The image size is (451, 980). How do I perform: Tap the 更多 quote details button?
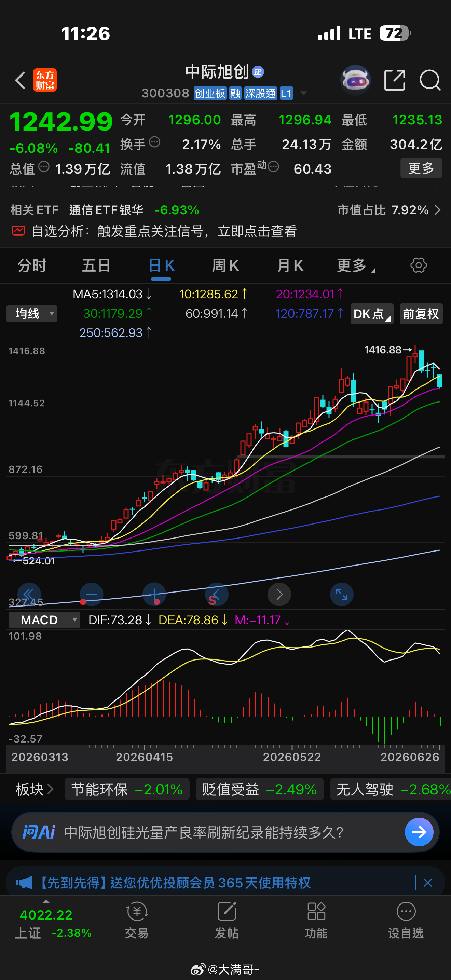point(421,168)
